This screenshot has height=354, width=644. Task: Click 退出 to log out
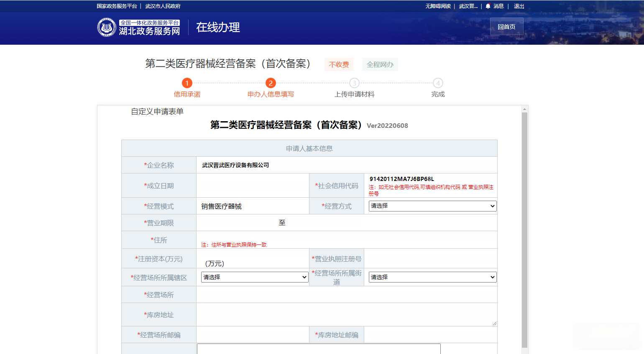[519, 6]
